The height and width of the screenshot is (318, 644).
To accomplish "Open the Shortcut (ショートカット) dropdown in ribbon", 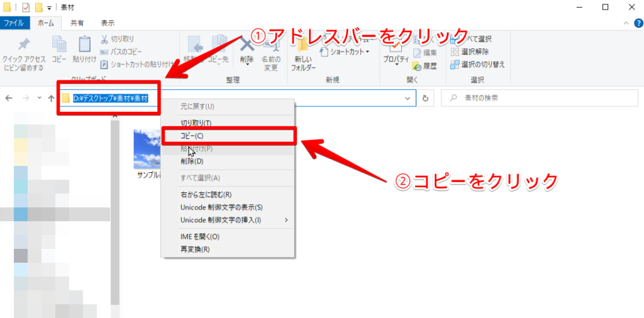I will [x=345, y=52].
